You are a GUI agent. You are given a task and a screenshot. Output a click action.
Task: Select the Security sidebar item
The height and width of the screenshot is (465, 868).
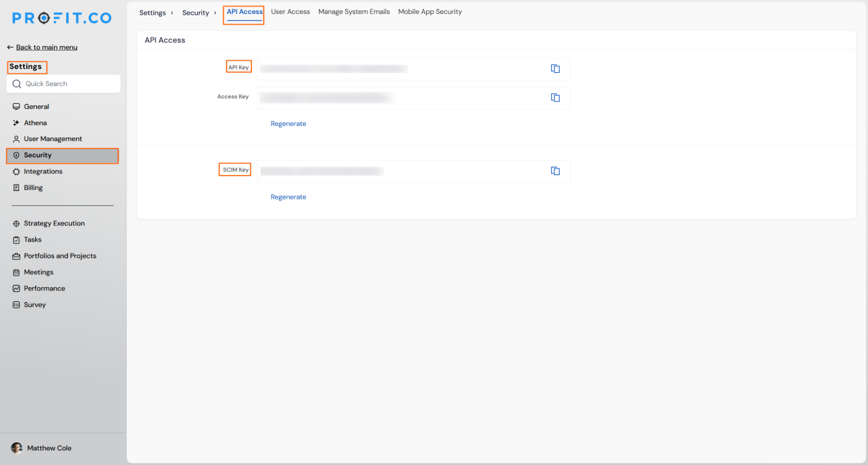[x=63, y=156]
